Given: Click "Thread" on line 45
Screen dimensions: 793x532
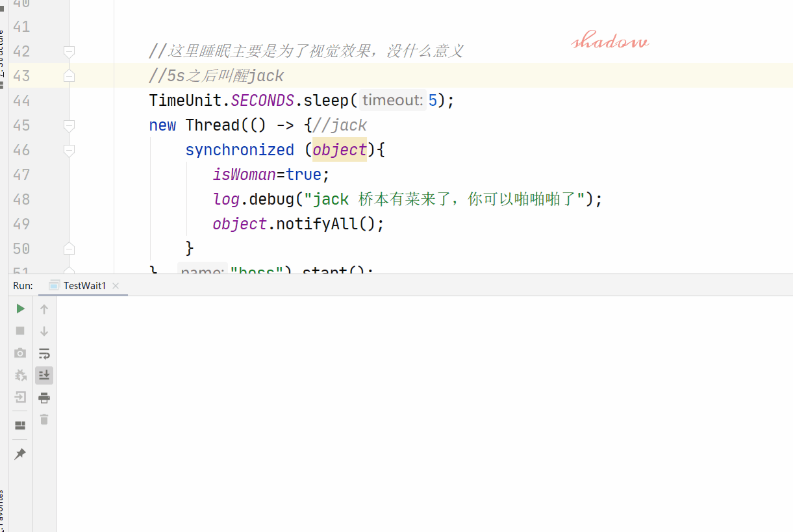Looking at the screenshot, I should (x=212, y=125).
